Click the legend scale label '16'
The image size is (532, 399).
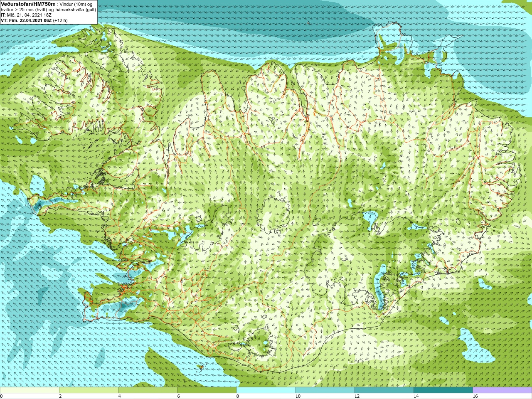(x=475, y=396)
